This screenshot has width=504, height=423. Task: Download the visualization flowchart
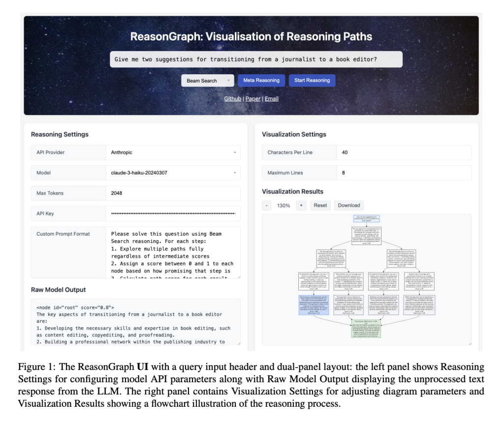pyautogui.click(x=349, y=206)
